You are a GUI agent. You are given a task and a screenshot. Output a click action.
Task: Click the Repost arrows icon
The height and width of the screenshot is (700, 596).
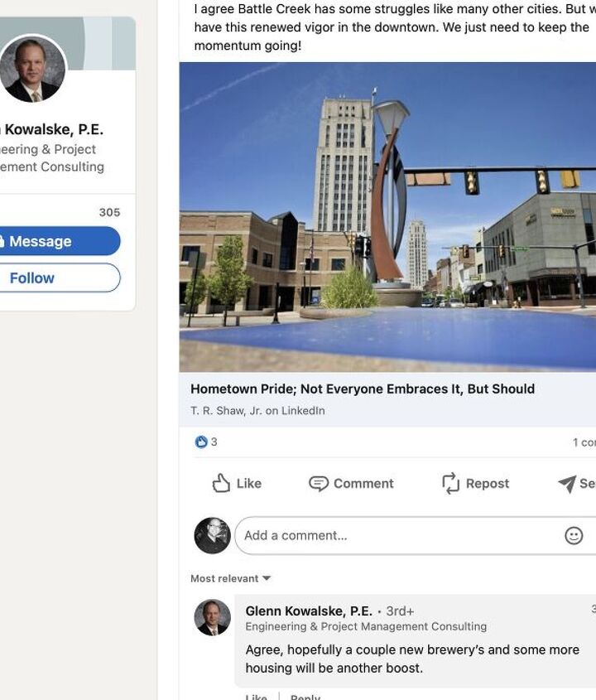(x=450, y=484)
